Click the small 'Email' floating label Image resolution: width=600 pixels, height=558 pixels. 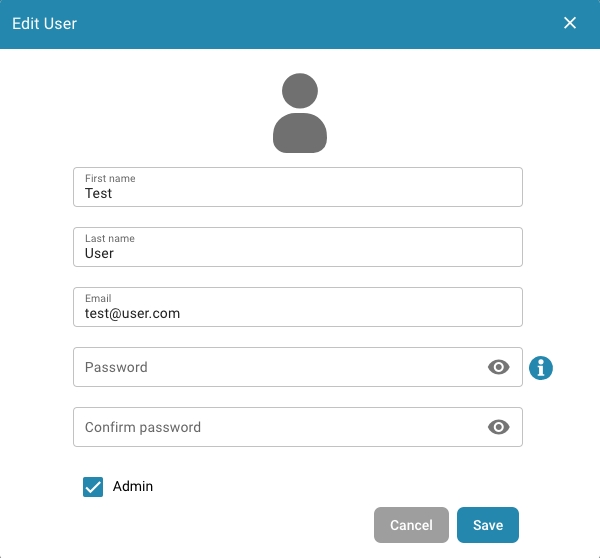tap(98, 299)
